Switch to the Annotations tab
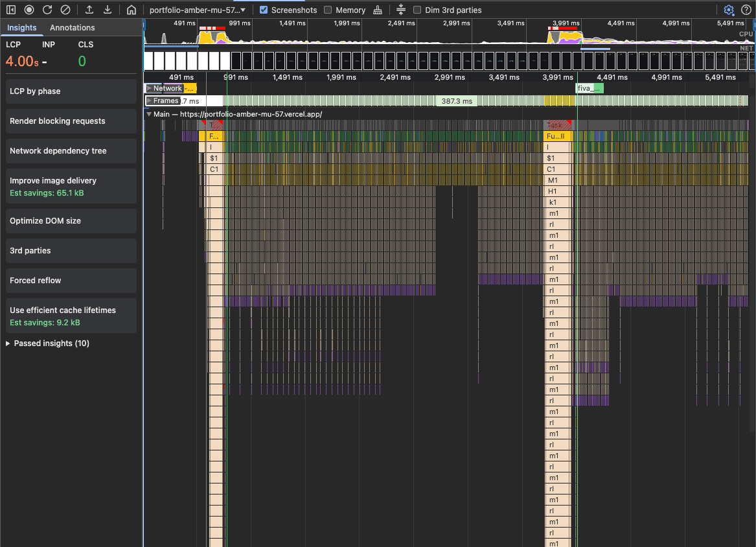 (x=72, y=27)
